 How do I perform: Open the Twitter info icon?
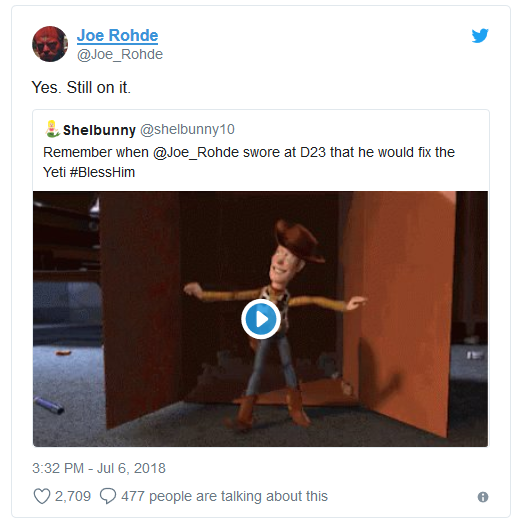click(483, 497)
